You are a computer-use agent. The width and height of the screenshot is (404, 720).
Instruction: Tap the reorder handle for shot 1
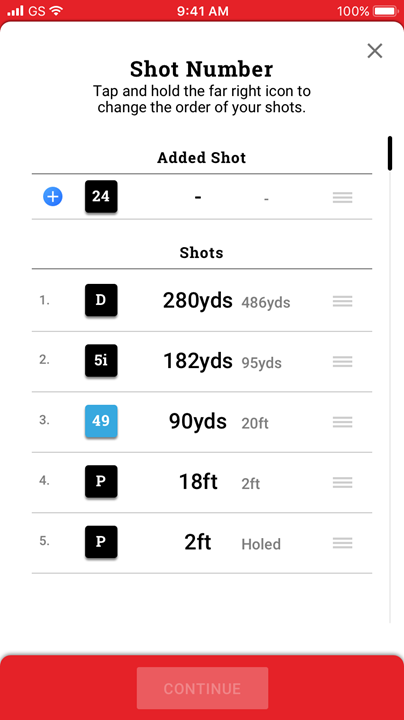[x=342, y=301]
